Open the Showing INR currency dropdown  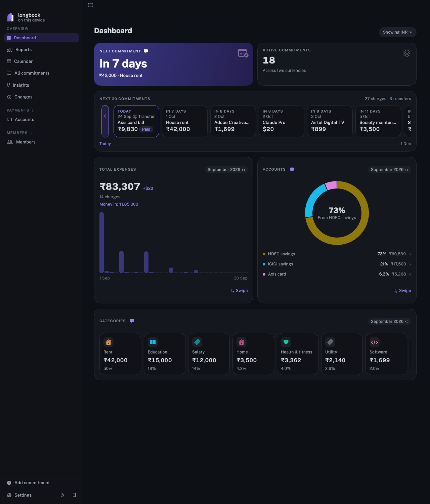point(397,32)
